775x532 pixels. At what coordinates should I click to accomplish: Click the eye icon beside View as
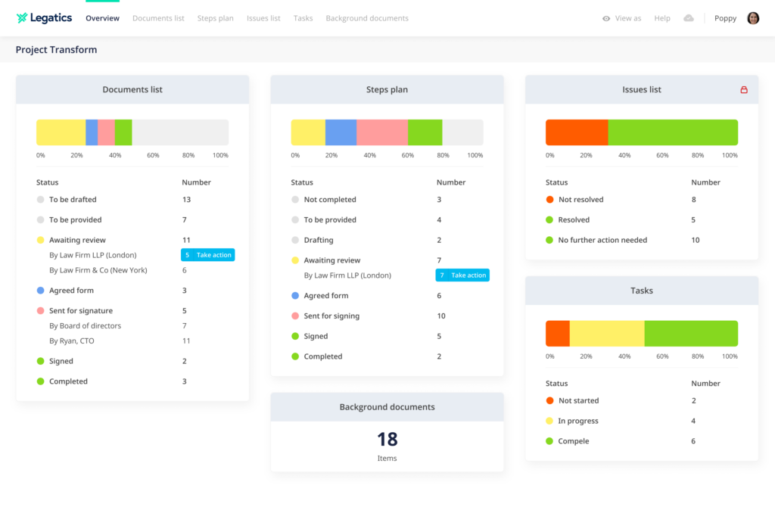click(606, 19)
